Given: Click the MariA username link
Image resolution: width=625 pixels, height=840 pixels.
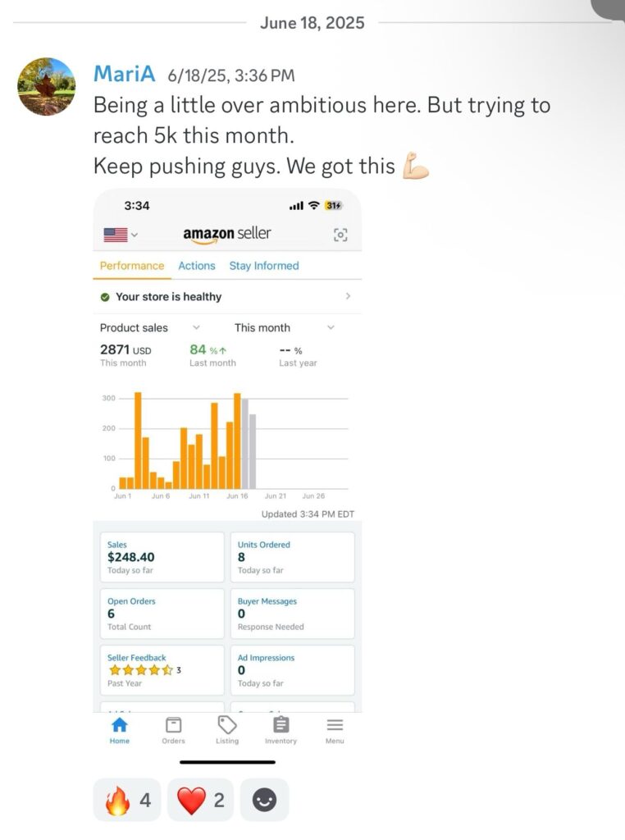Looking at the screenshot, I should 124,74.
